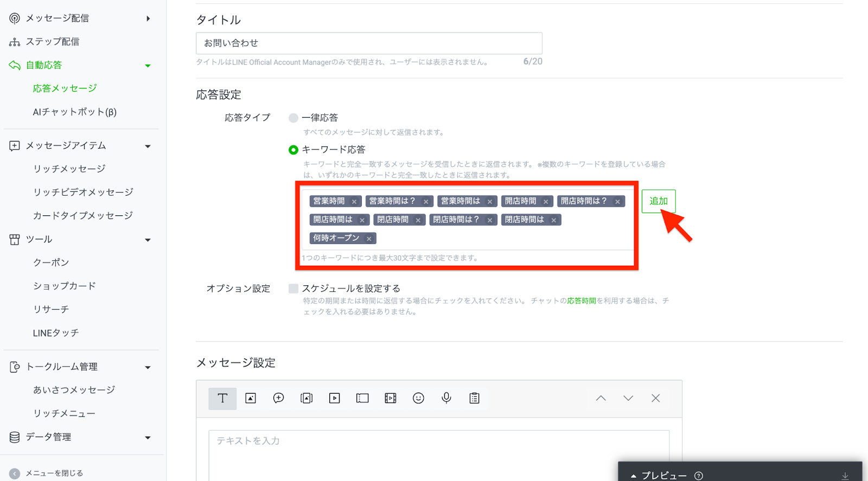Open the 応答時間 link

coord(582,300)
